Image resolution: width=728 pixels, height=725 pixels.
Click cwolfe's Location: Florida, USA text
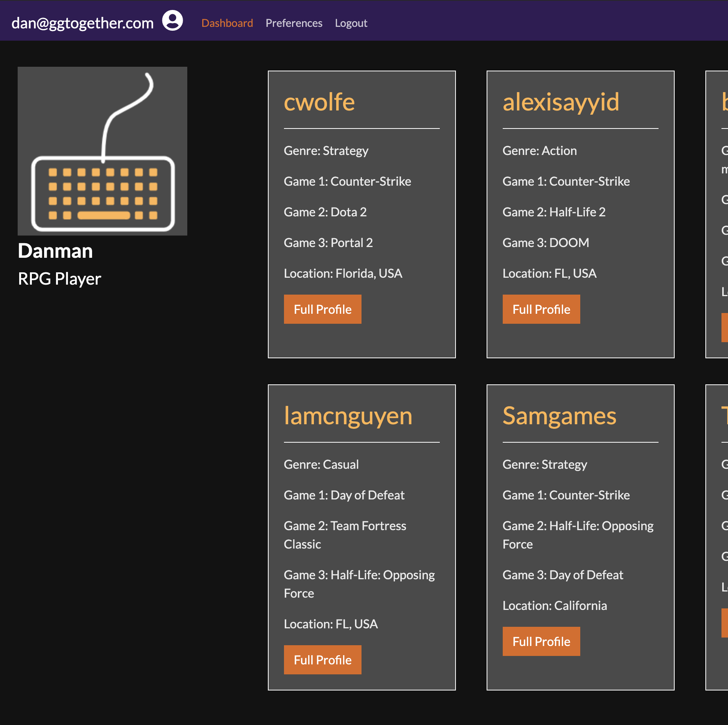click(343, 274)
